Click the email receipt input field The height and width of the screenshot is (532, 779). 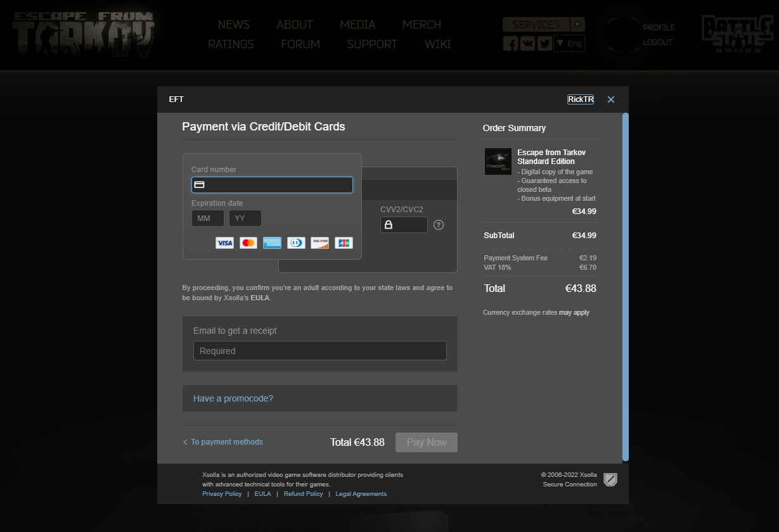click(x=319, y=351)
